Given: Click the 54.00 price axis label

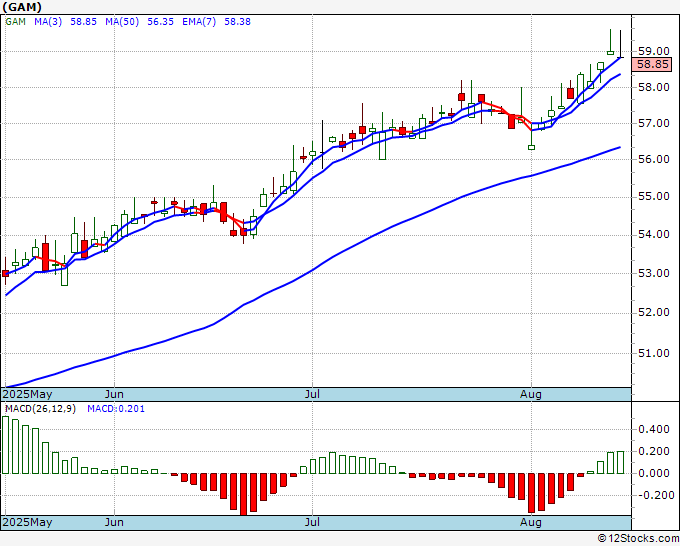Looking at the screenshot, I should coord(654,234).
